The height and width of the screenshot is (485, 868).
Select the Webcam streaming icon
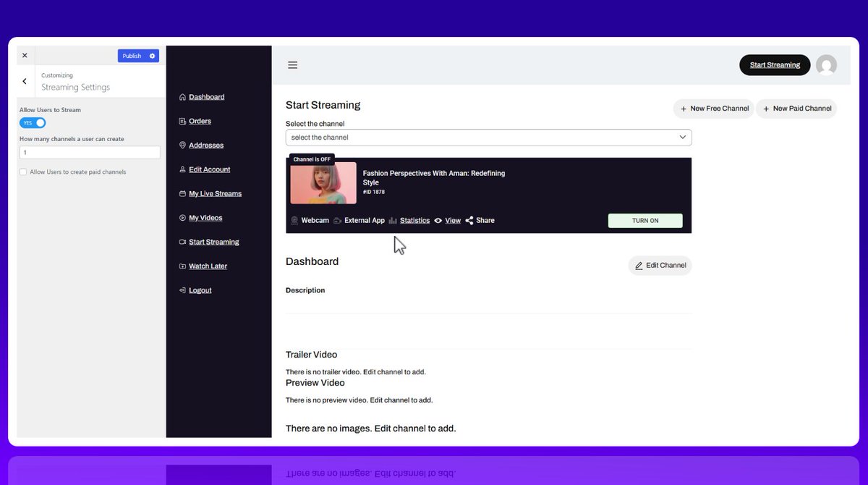(294, 220)
